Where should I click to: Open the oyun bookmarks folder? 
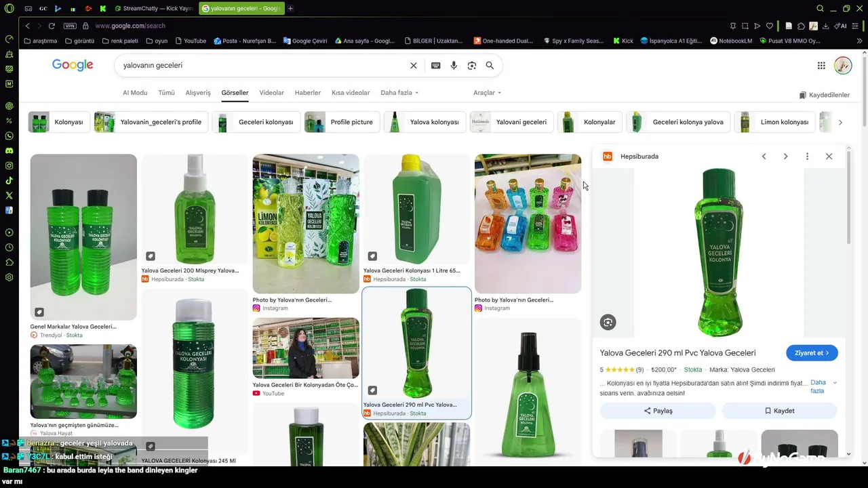157,41
